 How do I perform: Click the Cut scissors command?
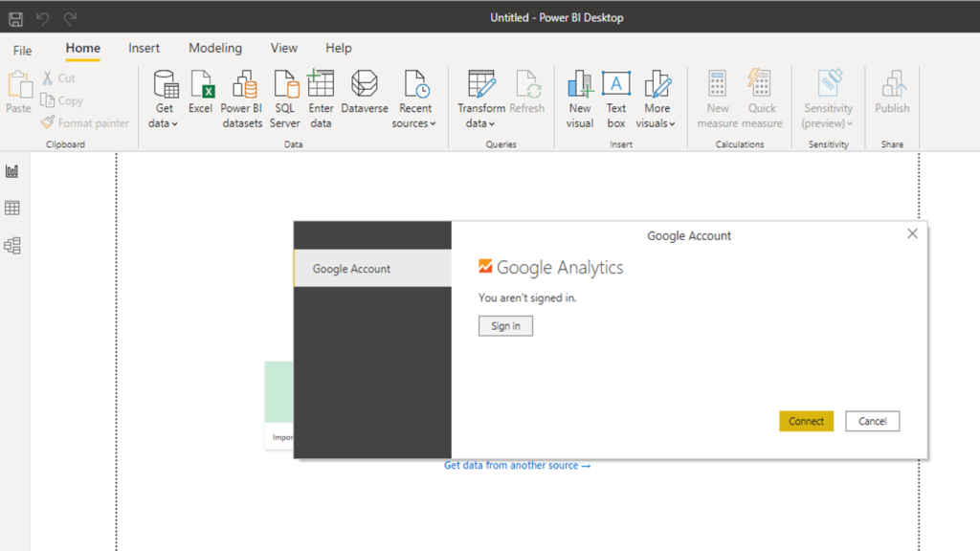[x=58, y=78]
